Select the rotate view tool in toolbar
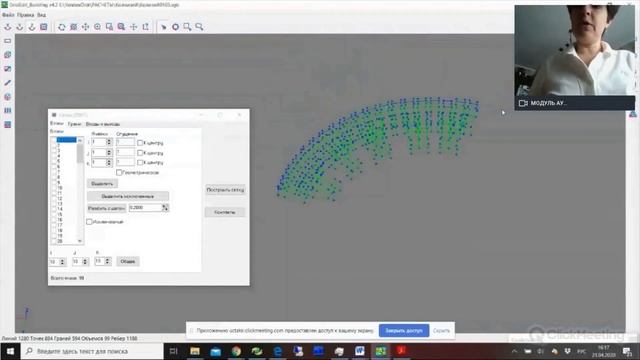This screenshot has width=640, height=360. click(x=62, y=27)
